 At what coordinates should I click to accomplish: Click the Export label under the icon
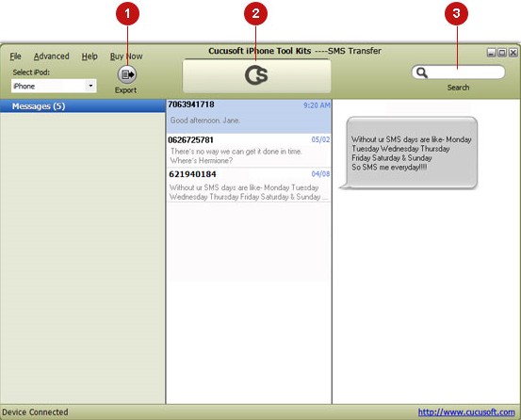[125, 90]
